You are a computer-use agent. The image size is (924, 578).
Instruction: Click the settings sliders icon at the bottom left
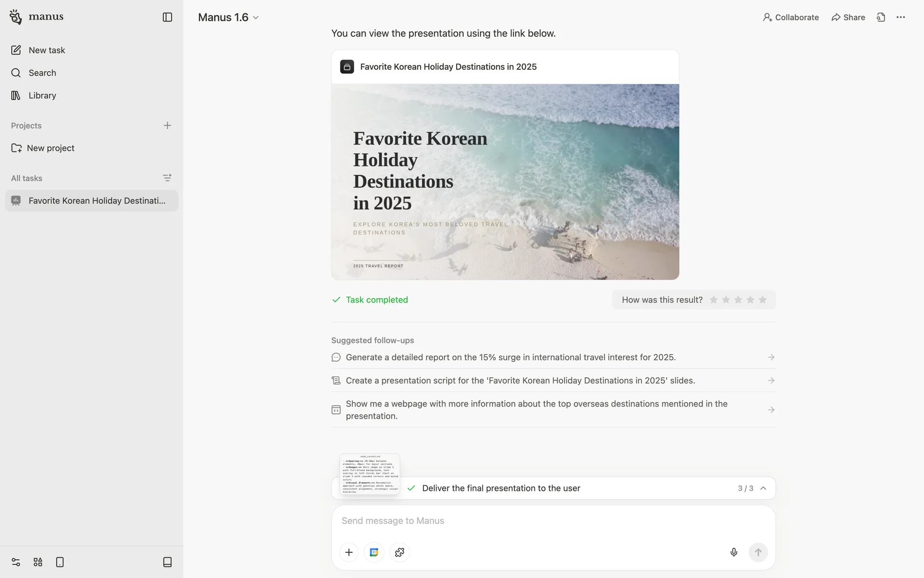[x=16, y=562]
